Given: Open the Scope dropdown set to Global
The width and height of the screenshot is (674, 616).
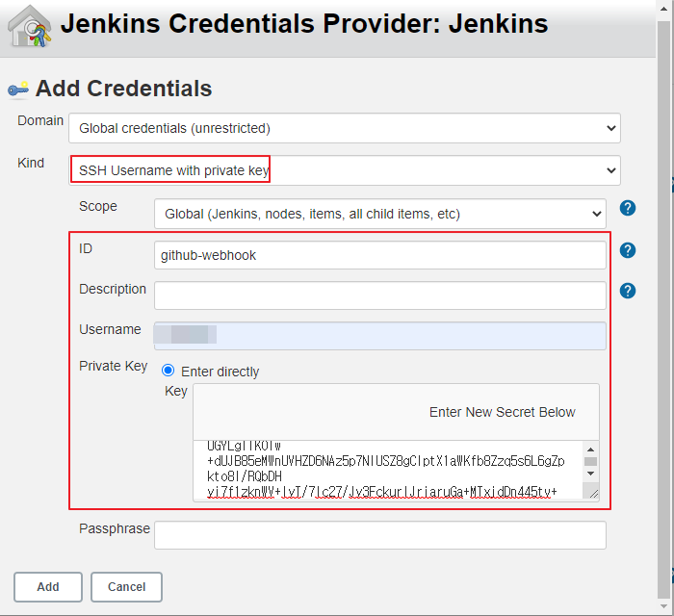Looking at the screenshot, I should [380, 214].
